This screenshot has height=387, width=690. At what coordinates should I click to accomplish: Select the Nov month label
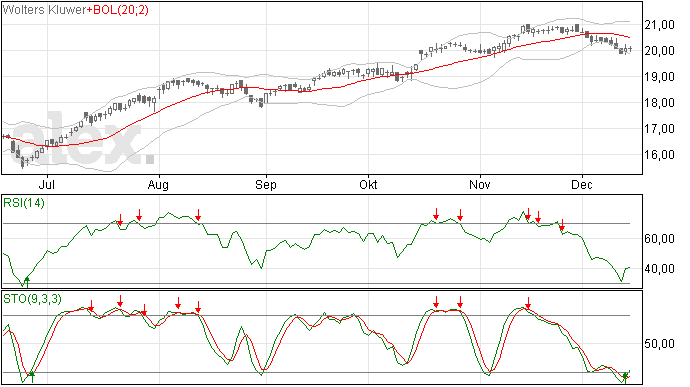[x=480, y=184]
